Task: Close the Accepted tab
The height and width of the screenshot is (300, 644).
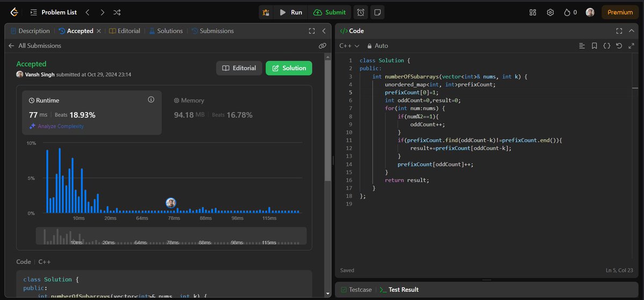Action: (99, 31)
